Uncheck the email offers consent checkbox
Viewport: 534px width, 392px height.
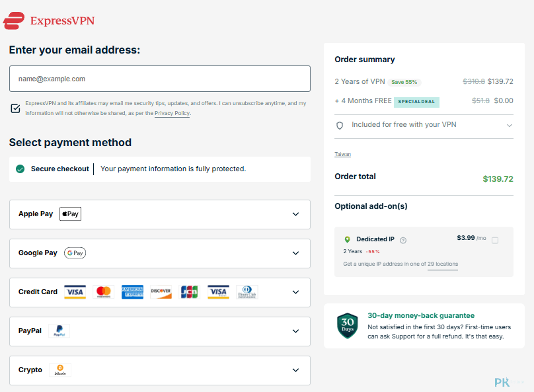(x=15, y=108)
